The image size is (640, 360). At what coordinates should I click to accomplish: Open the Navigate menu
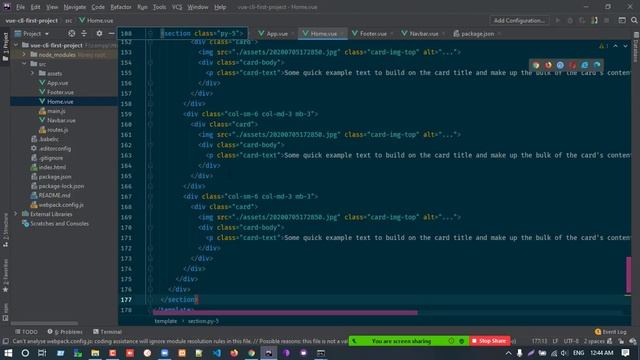75,7
